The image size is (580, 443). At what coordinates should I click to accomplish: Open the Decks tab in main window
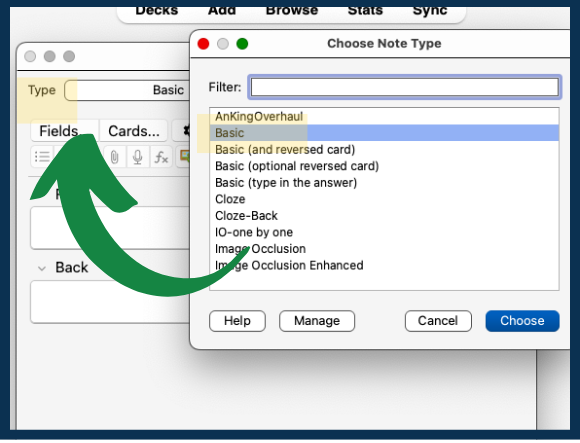coord(156,10)
